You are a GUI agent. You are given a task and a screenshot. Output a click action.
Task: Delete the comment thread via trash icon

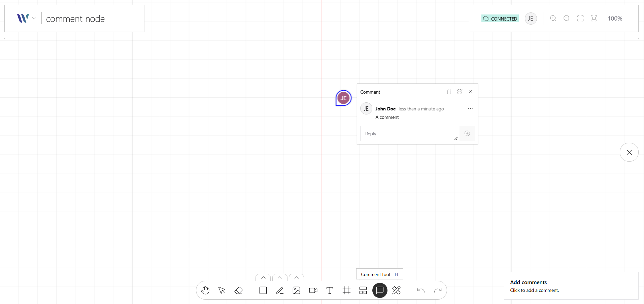(449, 92)
